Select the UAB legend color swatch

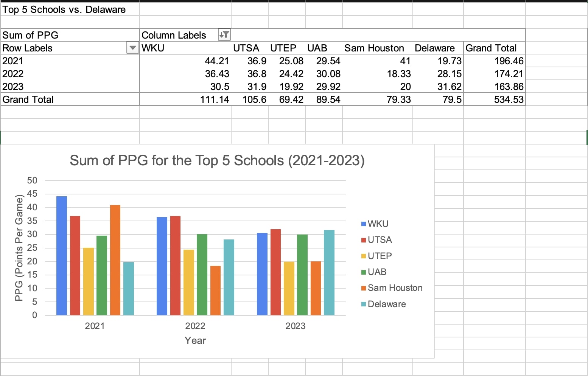tap(364, 272)
